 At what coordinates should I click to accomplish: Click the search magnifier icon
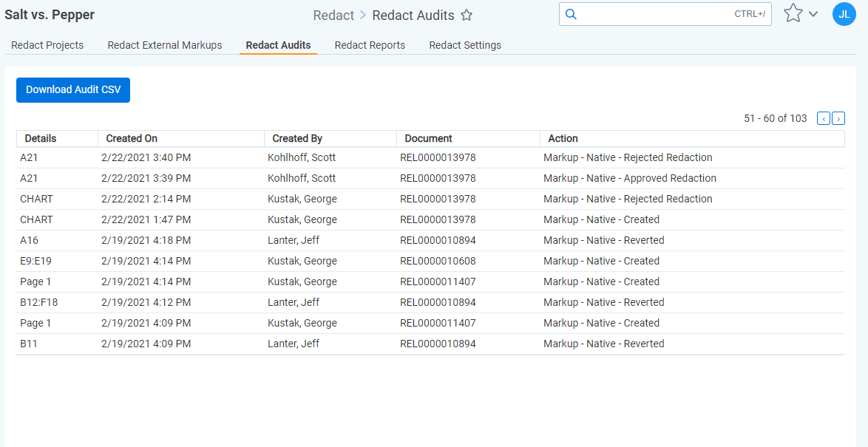point(571,14)
